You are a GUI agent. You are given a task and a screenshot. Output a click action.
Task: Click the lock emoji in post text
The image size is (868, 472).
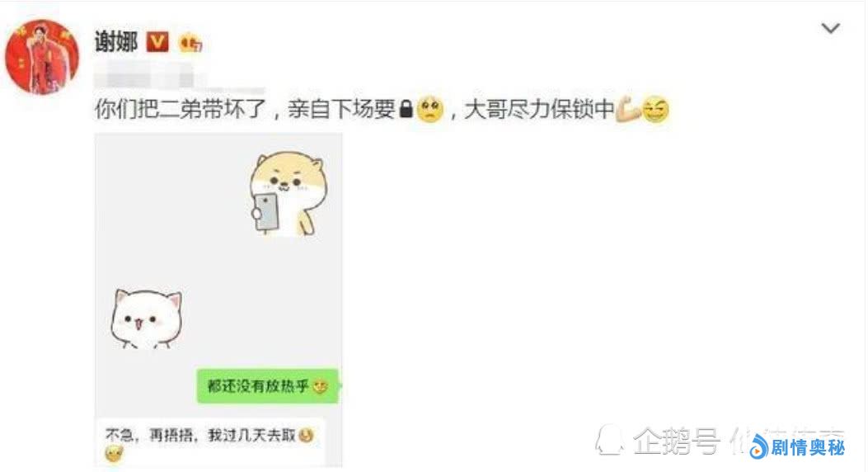point(406,109)
